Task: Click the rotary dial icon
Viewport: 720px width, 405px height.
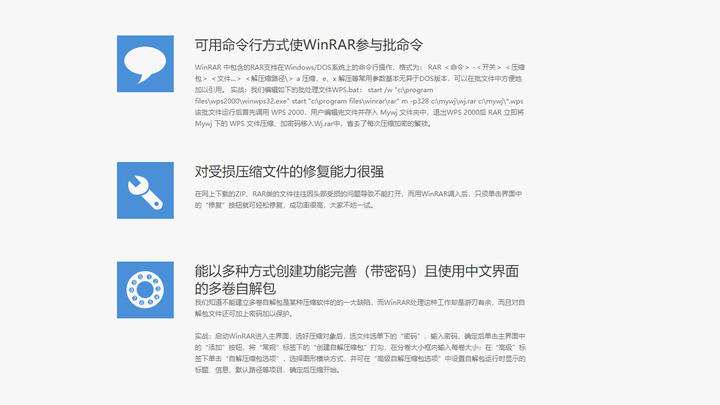Action: (145, 290)
